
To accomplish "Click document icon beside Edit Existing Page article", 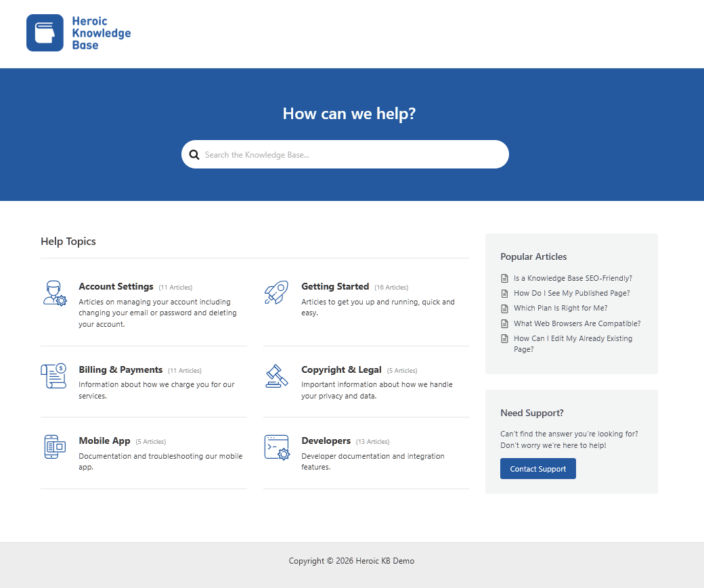I will pos(505,338).
